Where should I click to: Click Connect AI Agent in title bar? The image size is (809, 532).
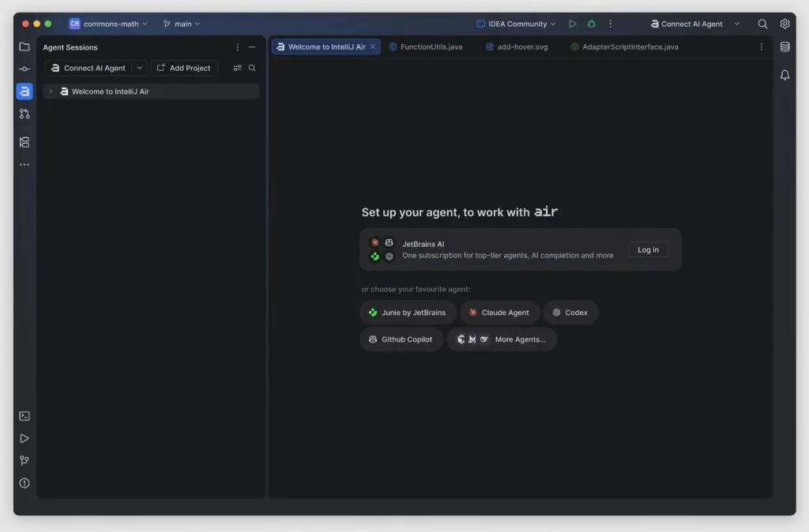(687, 24)
